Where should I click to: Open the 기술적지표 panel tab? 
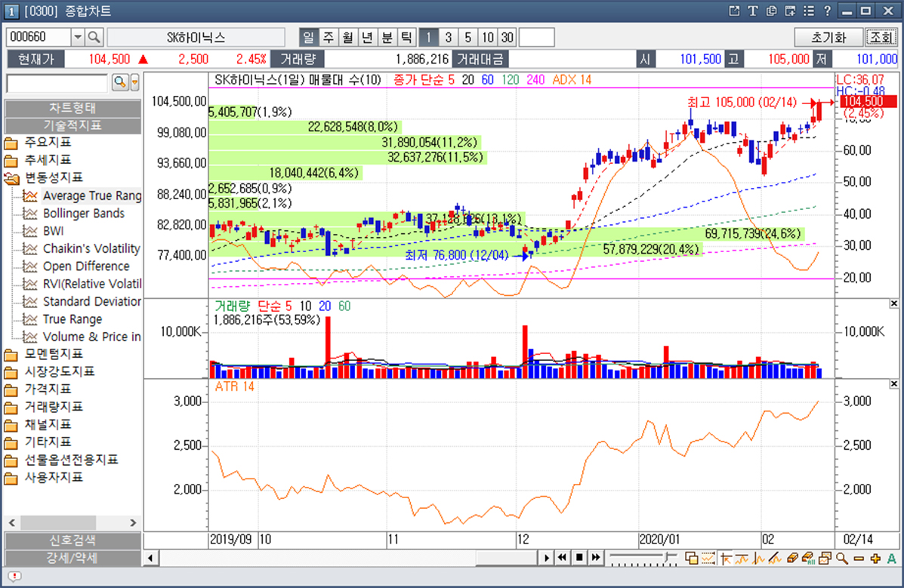[73, 125]
